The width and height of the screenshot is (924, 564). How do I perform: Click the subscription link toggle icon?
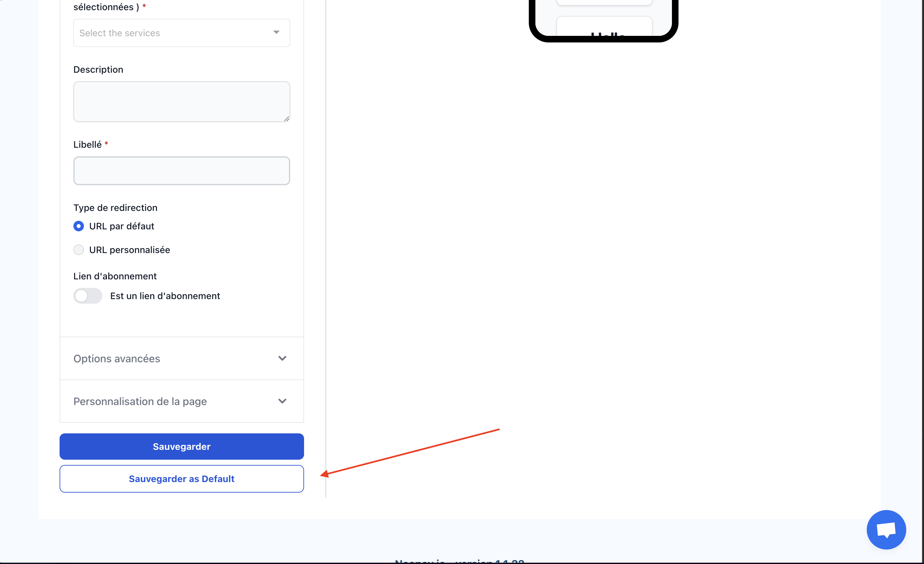pyautogui.click(x=88, y=295)
